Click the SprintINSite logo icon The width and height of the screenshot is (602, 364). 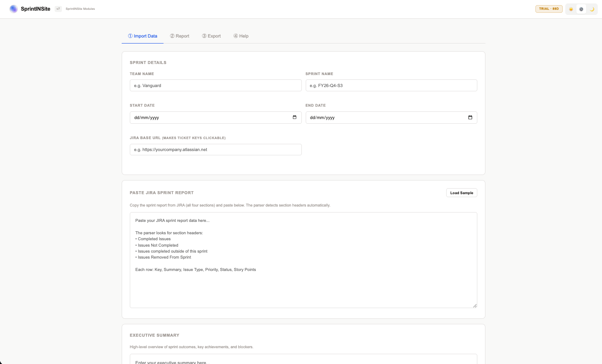tap(14, 9)
